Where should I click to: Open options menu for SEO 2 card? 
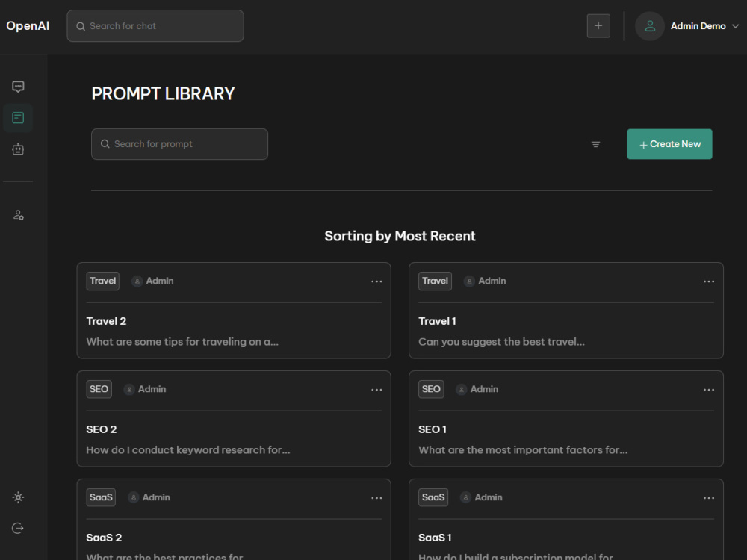[x=376, y=390]
